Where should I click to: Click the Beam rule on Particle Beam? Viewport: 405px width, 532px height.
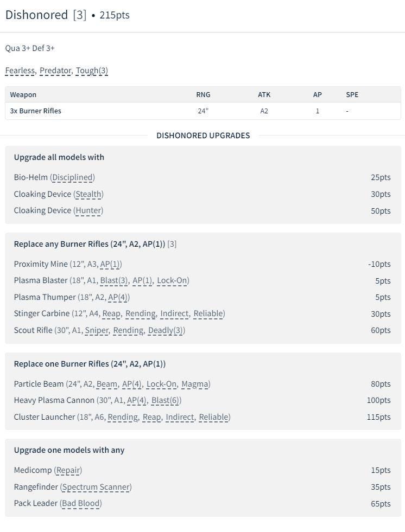click(x=106, y=384)
